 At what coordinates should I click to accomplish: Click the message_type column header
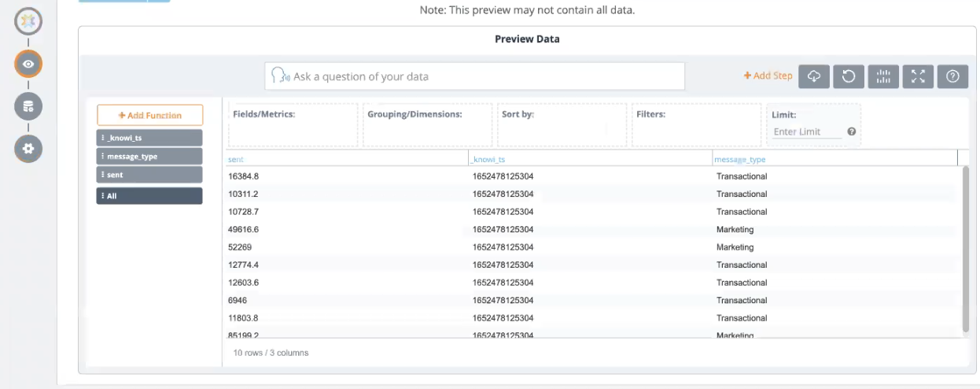[x=739, y=160]
